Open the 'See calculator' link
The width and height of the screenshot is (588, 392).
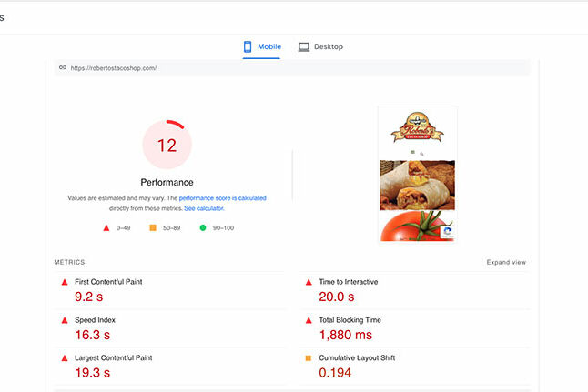(x=203, y=208)
